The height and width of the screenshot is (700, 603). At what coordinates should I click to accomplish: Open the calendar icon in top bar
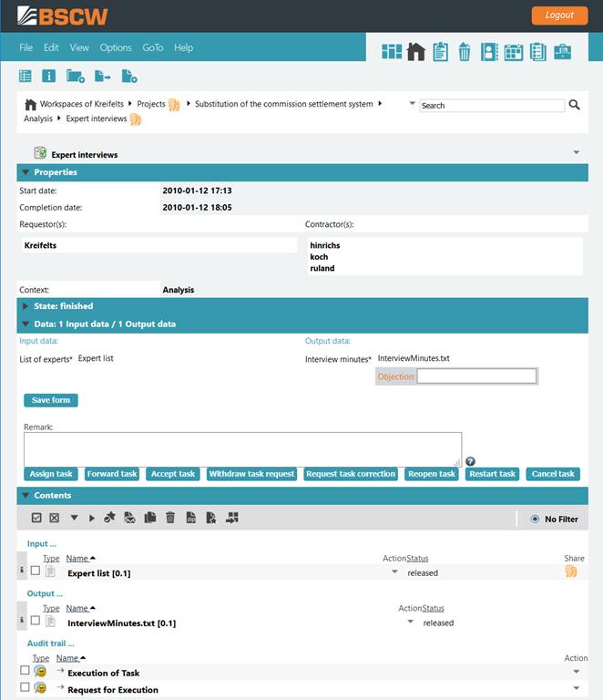514,52
